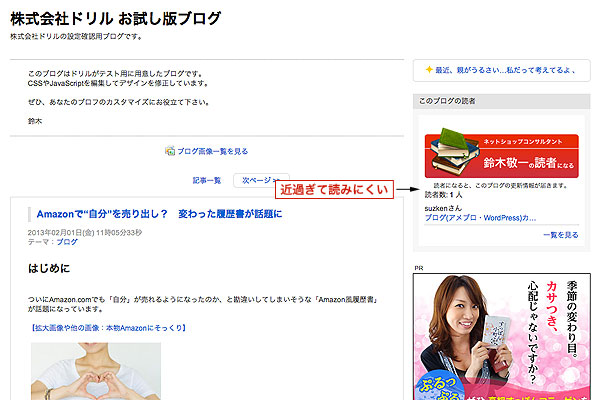Click the blog title 株式会社ドリル お試し版ブログ
Screen dimensions: 600x400
tap(115, 18)
